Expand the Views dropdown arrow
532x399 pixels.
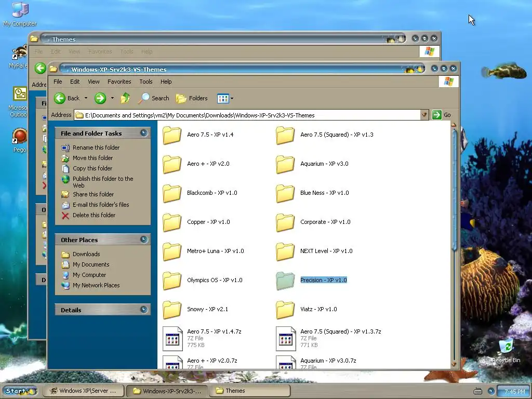pos(232,99)
